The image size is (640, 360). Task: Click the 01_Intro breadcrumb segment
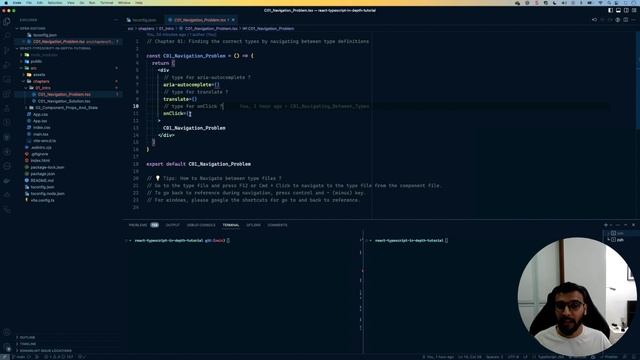point(166,29)
